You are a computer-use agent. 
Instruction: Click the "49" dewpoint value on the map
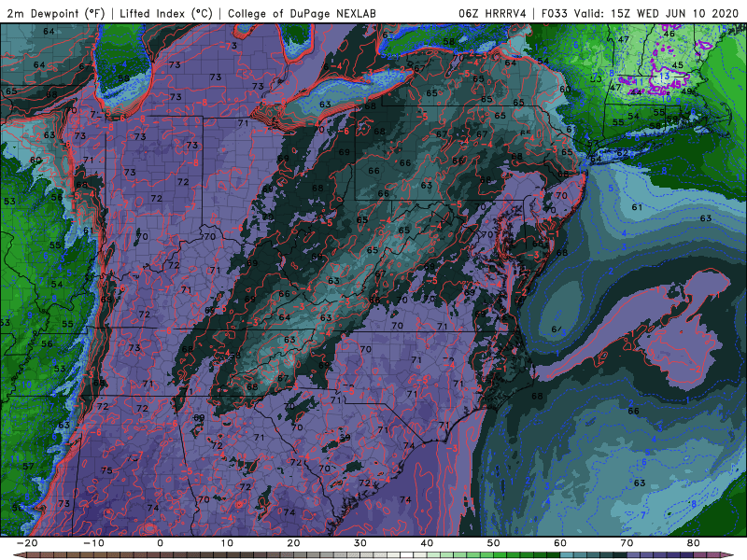686,91
